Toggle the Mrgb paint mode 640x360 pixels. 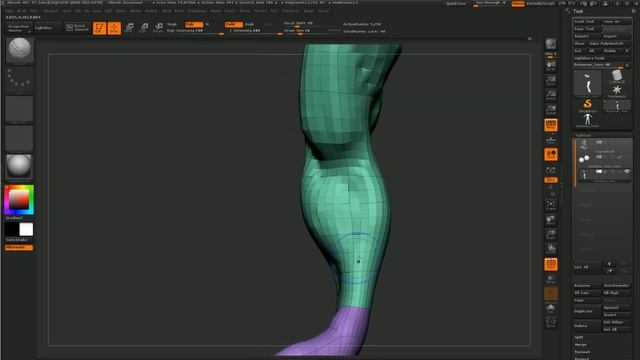[172, 24]
